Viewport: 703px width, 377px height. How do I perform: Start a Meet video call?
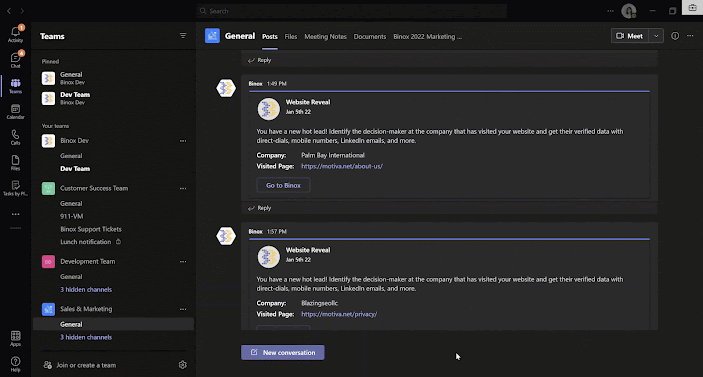[x=630, y=36]
